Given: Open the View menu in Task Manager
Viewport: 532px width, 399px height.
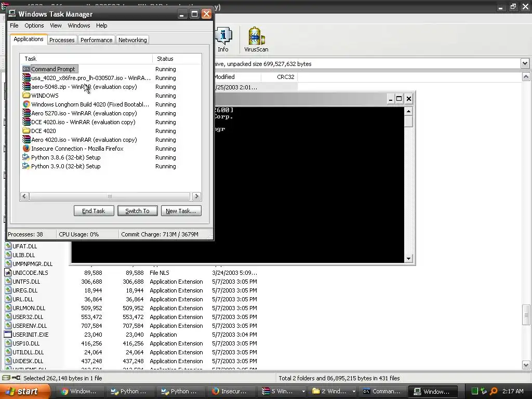Looking at the screenshot, I should (56, 25).
